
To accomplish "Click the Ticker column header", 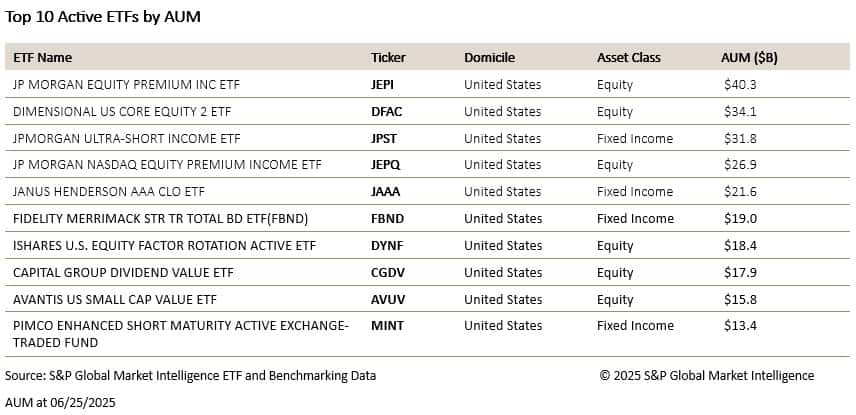I will point(388,58).
